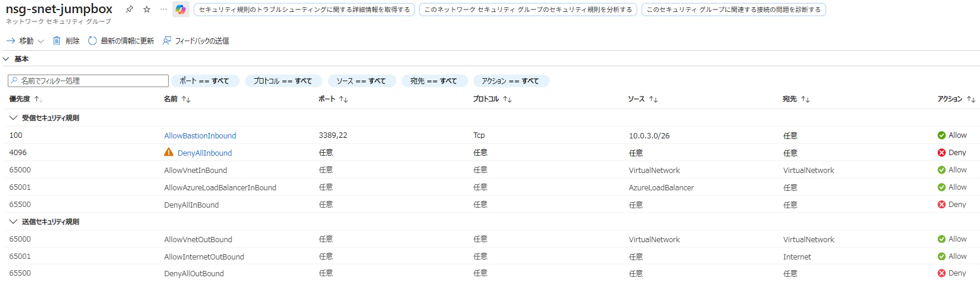Screen dimensions: 980x281
Task: Click the 3389,22 port cell
Action: (333, 135)
